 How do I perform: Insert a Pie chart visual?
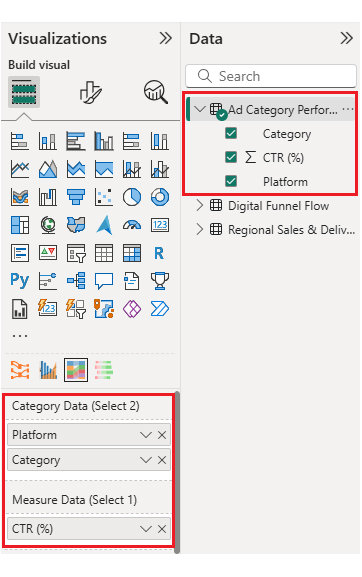[132, 197]
